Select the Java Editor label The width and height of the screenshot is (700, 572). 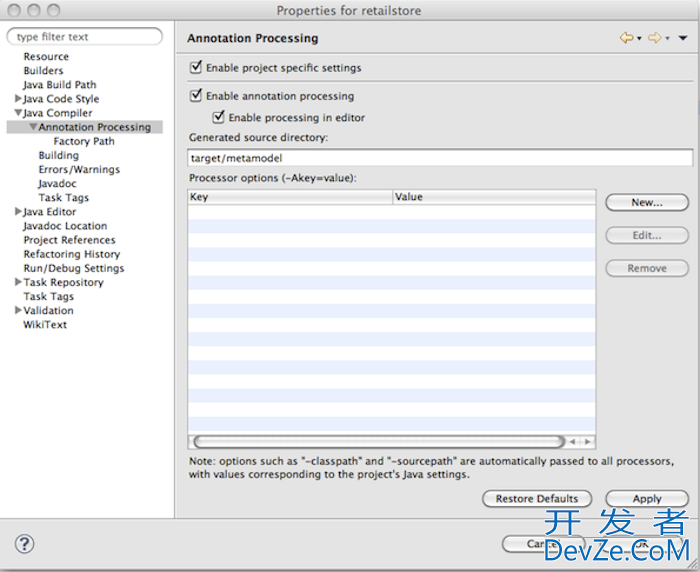pyautogui.click(x=50, y=212)
